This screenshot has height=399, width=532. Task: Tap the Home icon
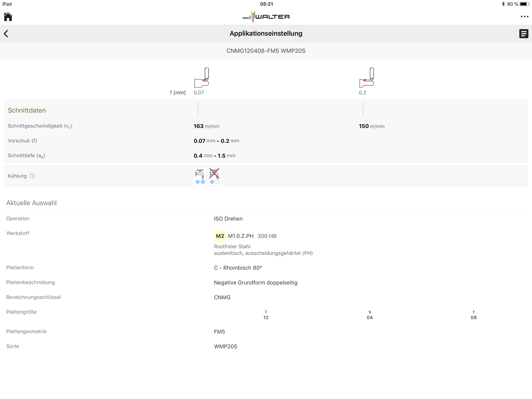click(x=8, y=17)
